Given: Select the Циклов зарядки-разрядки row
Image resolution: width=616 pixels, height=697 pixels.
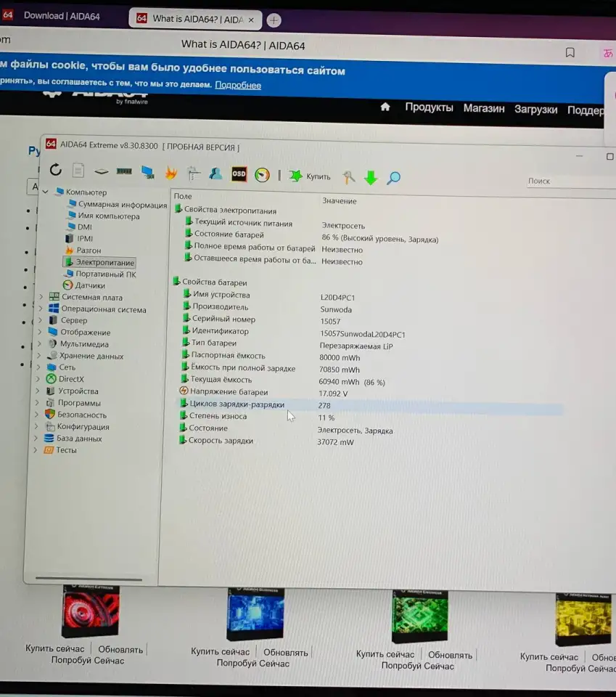Looking at the screenshot, I should 371,405.
